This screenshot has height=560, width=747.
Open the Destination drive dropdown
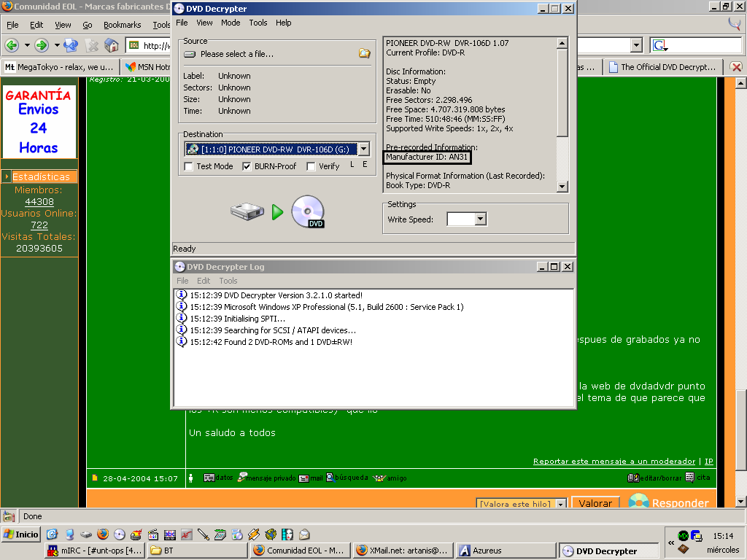[x=363, y=149]
